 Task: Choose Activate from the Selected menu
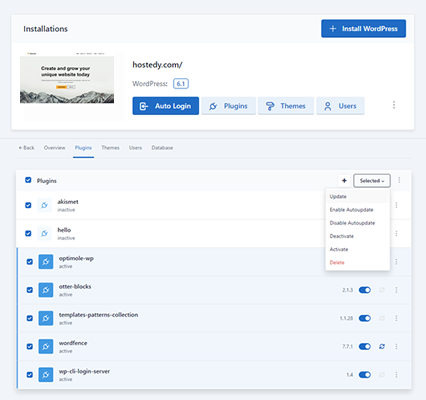click(x=357, y=249)
